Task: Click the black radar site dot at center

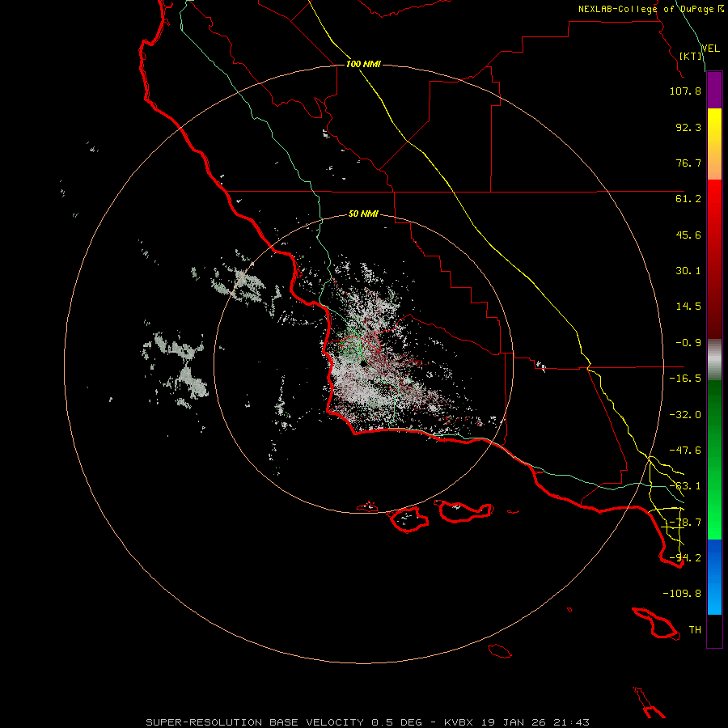Action: pos(363,363)
